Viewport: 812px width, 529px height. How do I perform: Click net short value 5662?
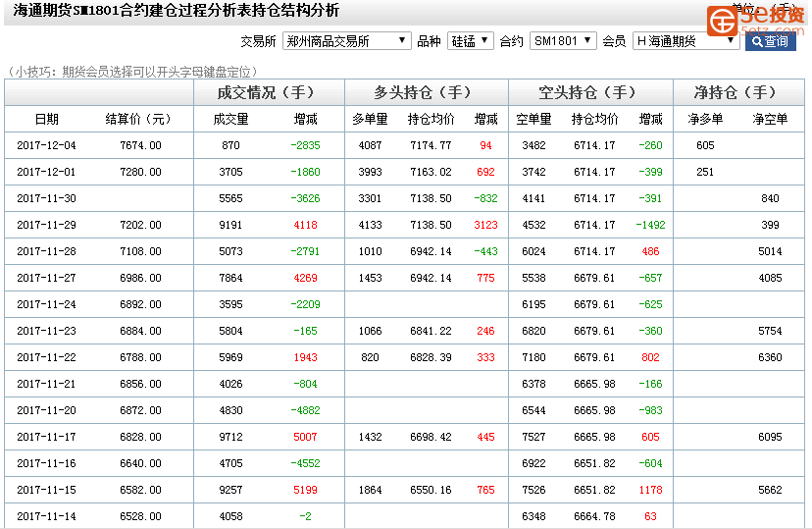(x=770, y=490)
